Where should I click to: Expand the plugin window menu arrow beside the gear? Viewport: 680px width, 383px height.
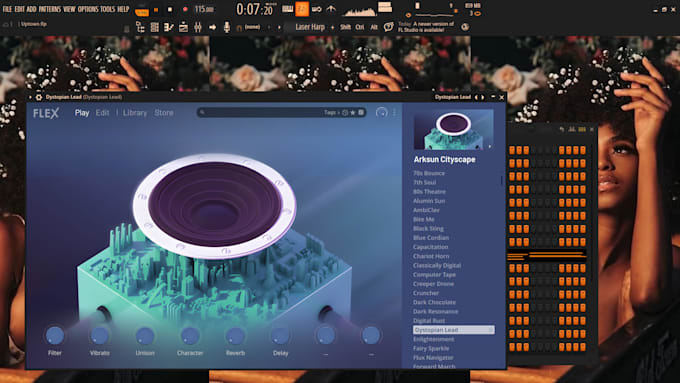coord(30,97)
